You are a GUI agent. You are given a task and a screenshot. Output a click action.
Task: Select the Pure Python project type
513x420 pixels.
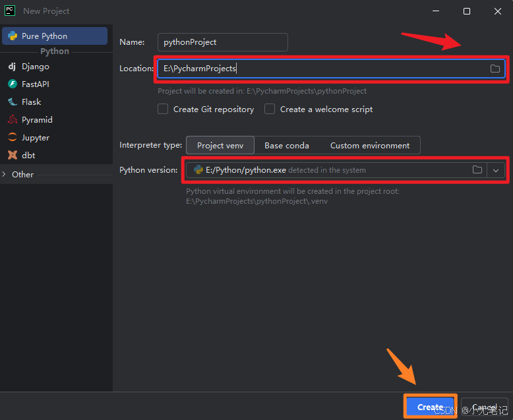point(55,36)
